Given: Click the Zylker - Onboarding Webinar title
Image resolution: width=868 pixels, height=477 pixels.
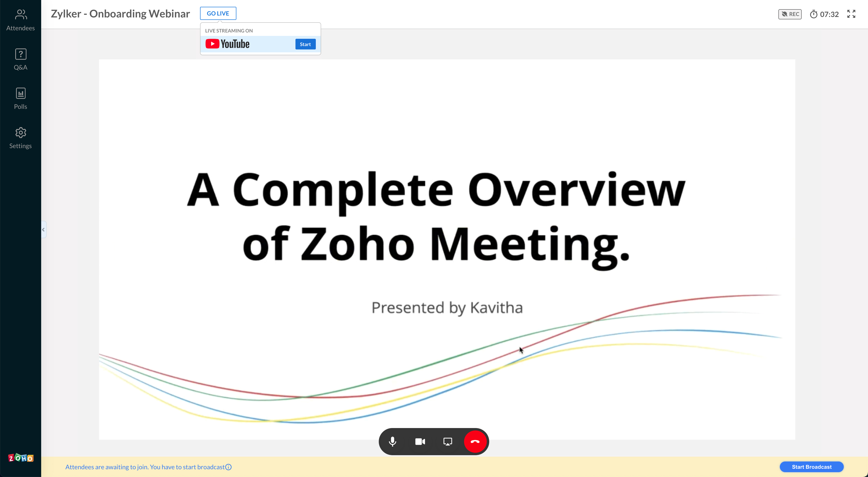Looking at the screenshot, I should [120, 14].
